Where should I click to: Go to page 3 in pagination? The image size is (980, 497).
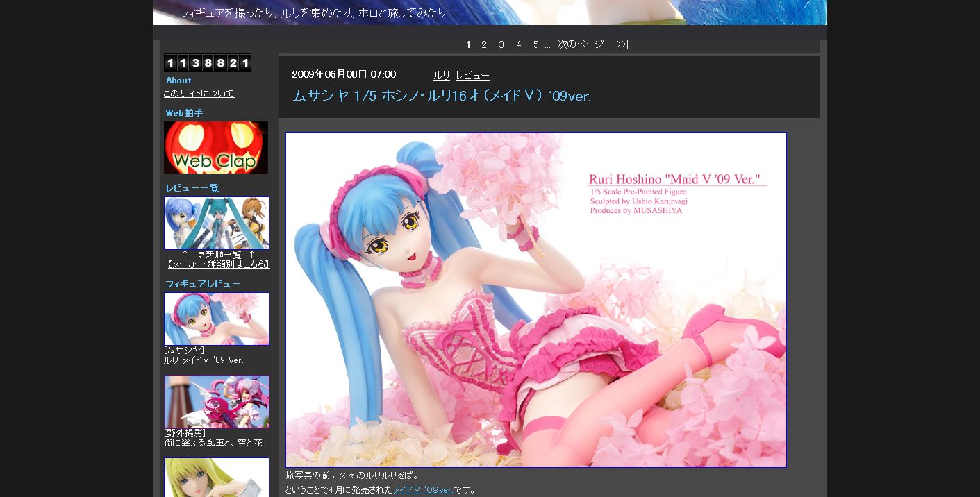point(501,44)
